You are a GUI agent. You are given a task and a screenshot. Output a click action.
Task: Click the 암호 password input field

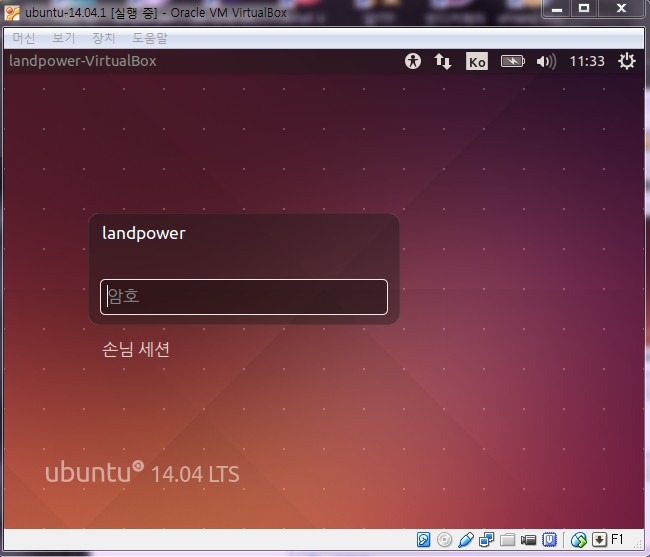point(244,297)
